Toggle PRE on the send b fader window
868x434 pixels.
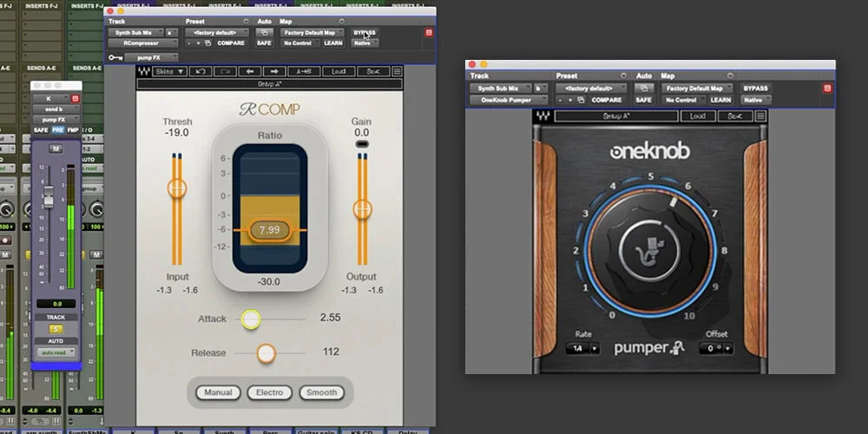57,130
